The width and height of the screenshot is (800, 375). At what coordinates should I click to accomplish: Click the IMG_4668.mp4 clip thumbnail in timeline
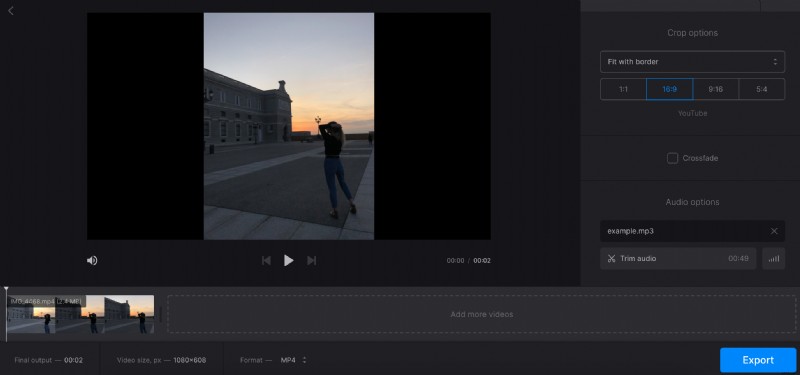coord(81,314)
